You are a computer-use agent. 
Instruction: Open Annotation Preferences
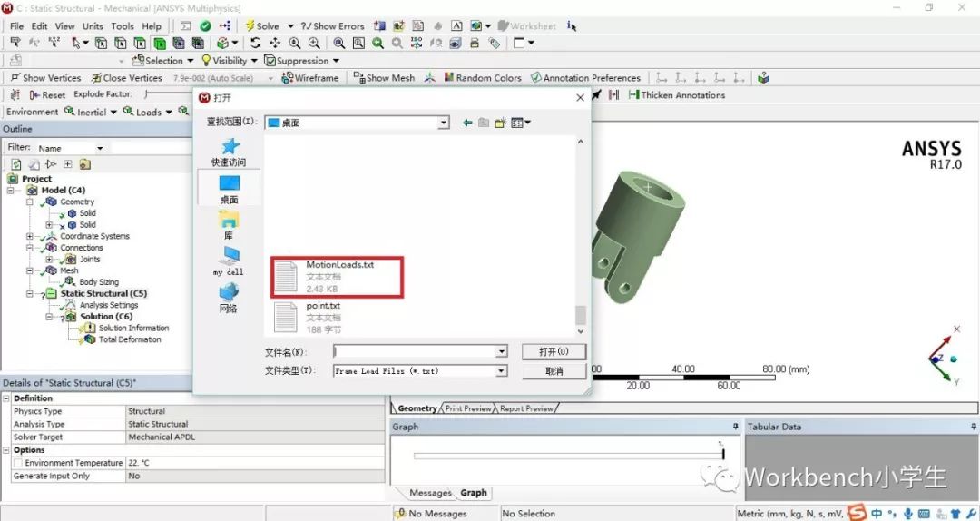point(585,77)
